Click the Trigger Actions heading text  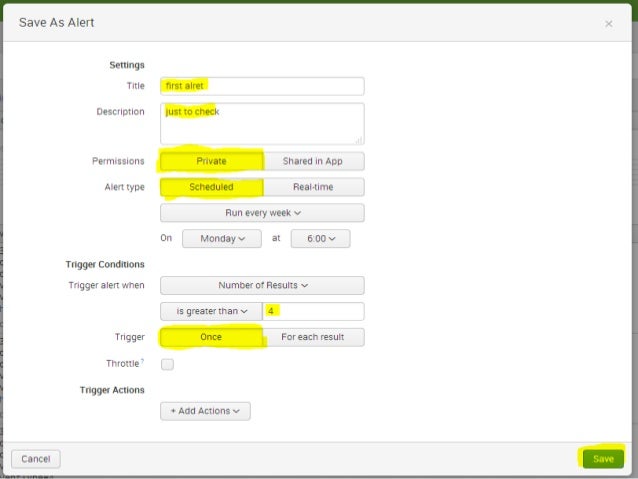pyautogui.click(x=112, y=390)
